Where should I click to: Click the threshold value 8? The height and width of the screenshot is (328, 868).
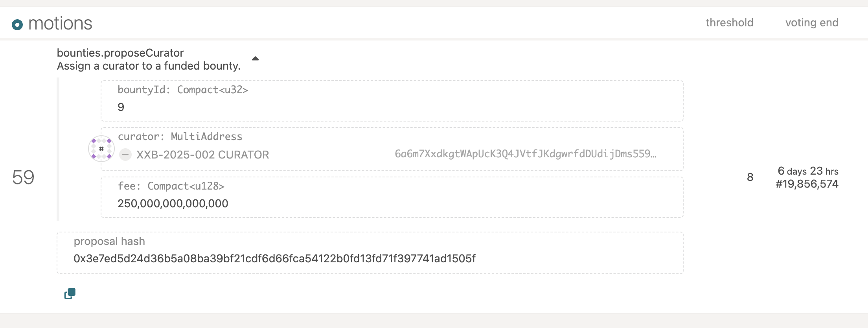750,177
